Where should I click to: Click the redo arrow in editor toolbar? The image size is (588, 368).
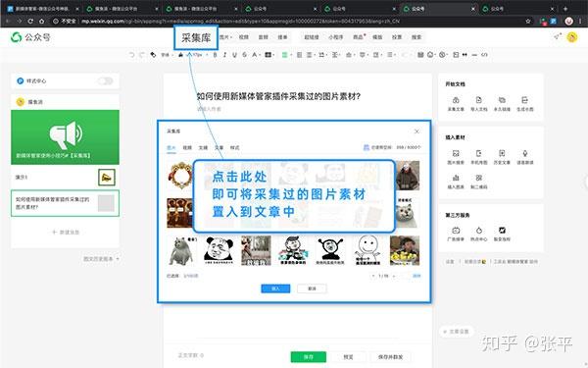pyautogui.click(x=142, y=55)
